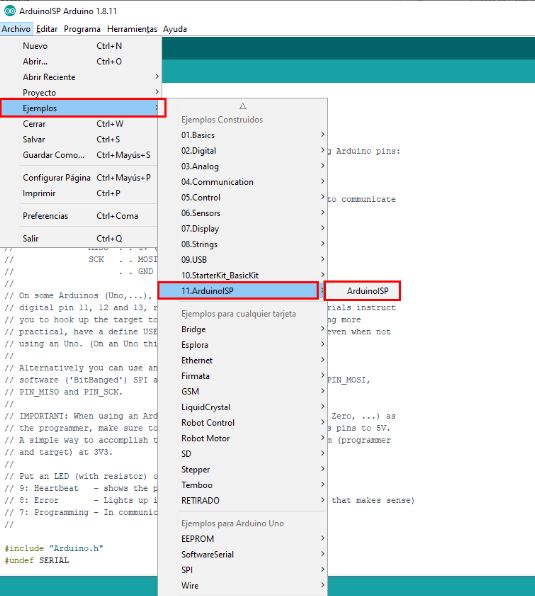Choose Guardar Como... entry
The height and width of the screenshot is (596, 535).
point(79,155)
